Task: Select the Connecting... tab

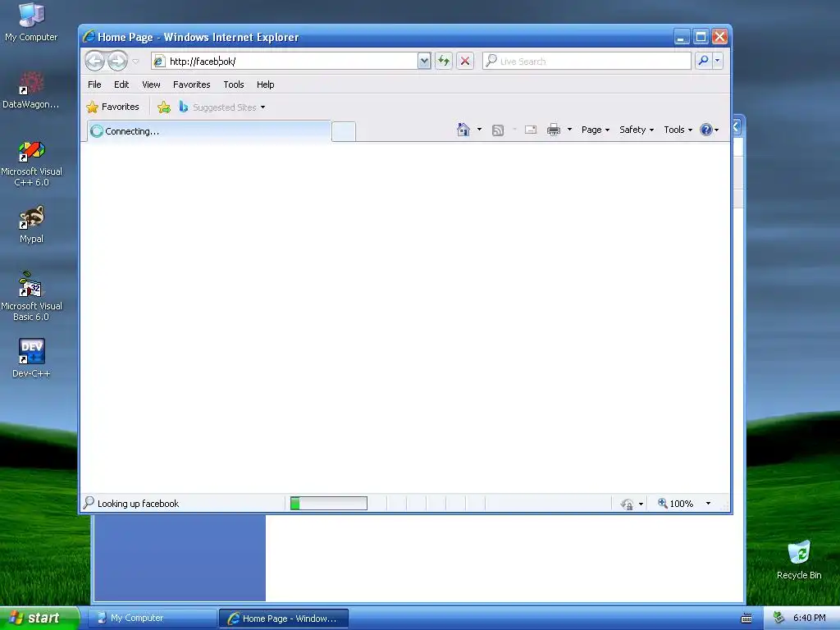Action: coord(208,131)
